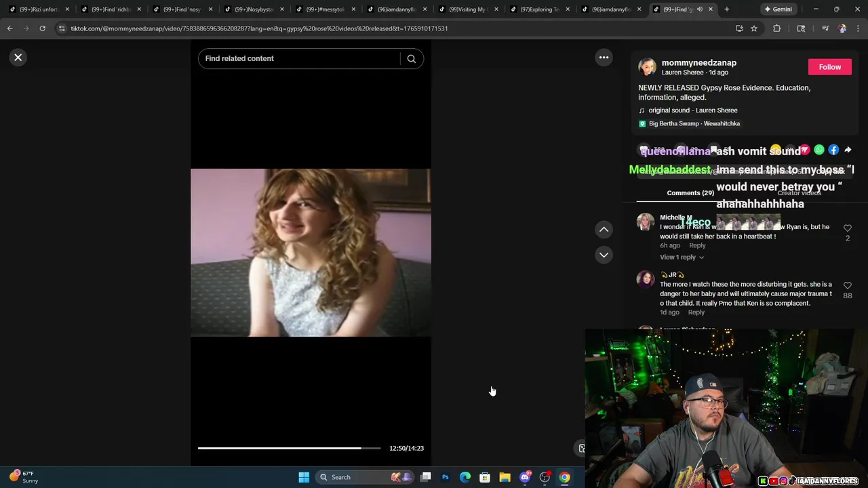Share the video via Facebook icon
Screen dimensions: 868x488
833,150
